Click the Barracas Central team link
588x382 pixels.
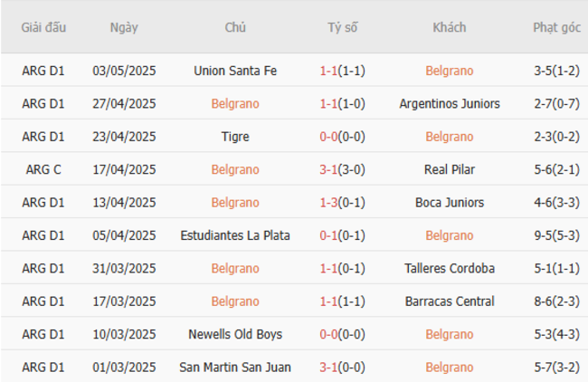tap(449, 301)
